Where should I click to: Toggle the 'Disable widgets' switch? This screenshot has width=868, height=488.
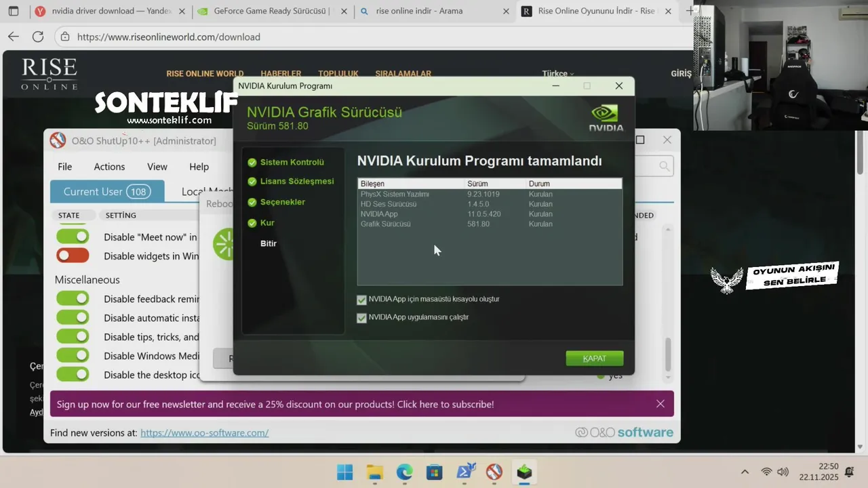[73, 256]
